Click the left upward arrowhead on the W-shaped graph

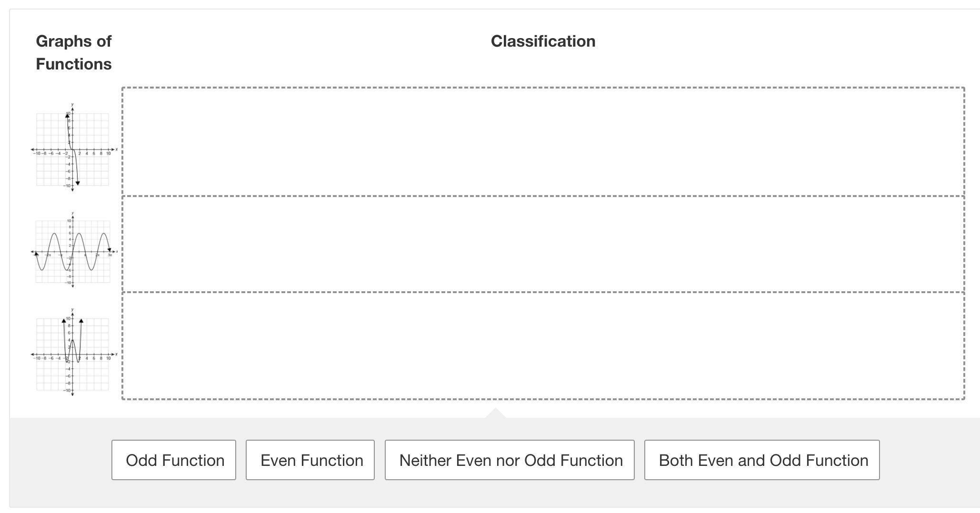tap(64, 321)
